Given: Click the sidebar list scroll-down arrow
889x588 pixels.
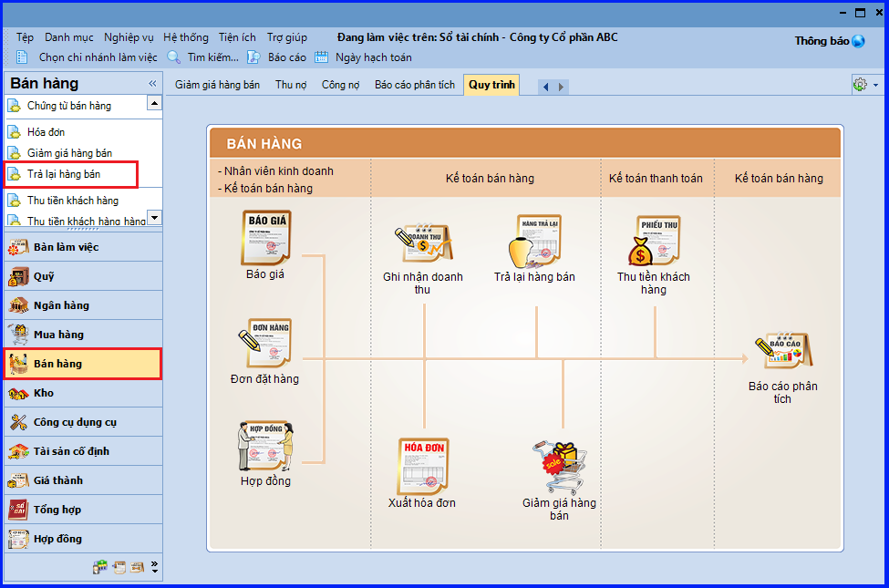Looking at the screenshot, I should pyautogui.click(x=154, y=218).
